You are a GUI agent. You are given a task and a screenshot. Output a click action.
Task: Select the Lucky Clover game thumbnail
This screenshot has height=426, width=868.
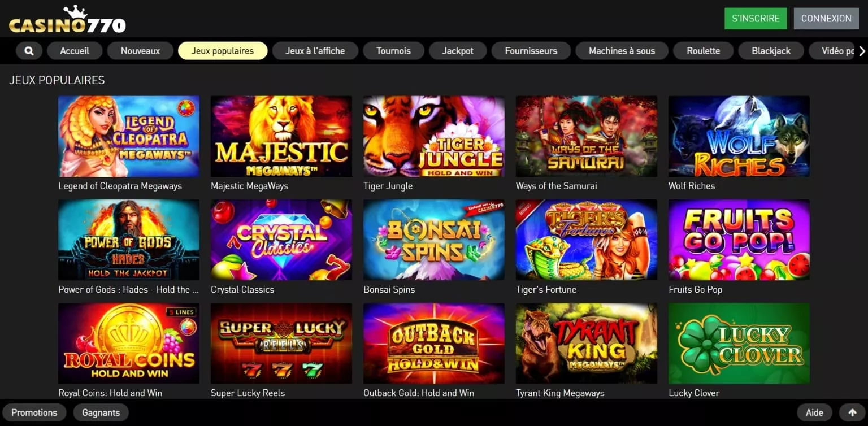(739, 344)
